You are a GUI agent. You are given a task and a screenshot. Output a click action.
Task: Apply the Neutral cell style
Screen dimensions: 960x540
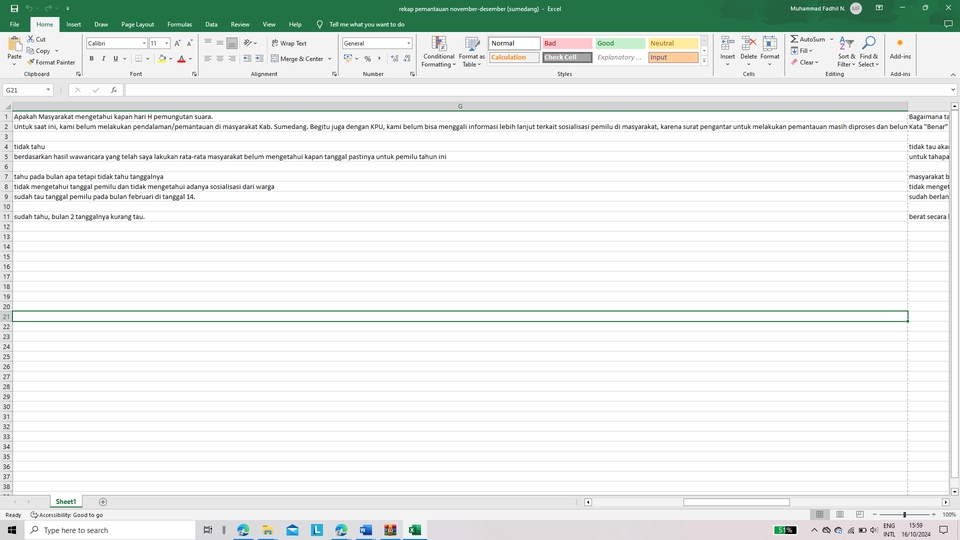pyautogui.click(x=673, y=43)
